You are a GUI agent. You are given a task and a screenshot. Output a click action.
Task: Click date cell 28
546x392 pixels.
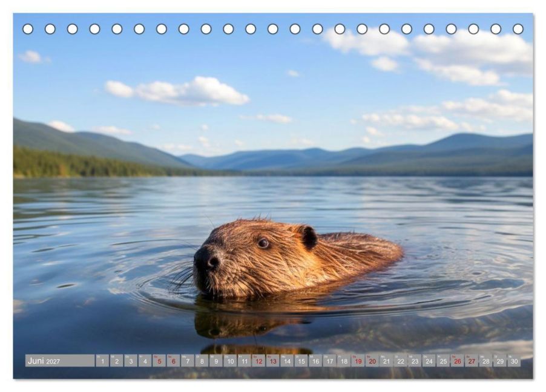click(485, 361)
